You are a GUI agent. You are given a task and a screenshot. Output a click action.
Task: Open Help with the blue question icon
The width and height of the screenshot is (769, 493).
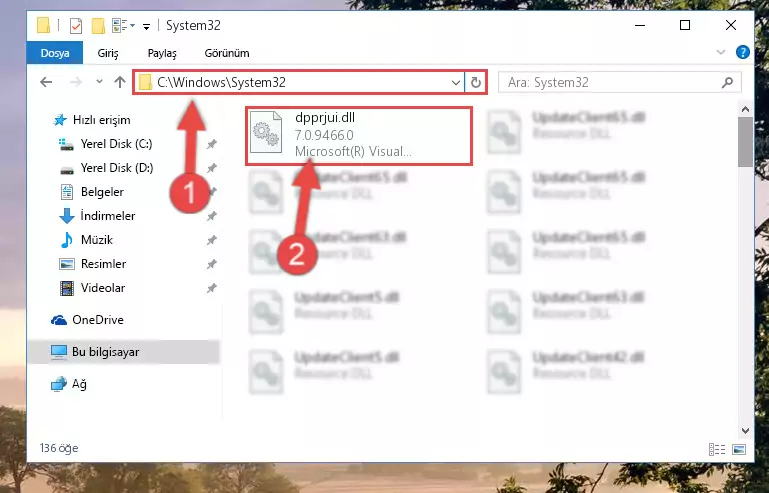pyautogui.click(x=743, y=52)
